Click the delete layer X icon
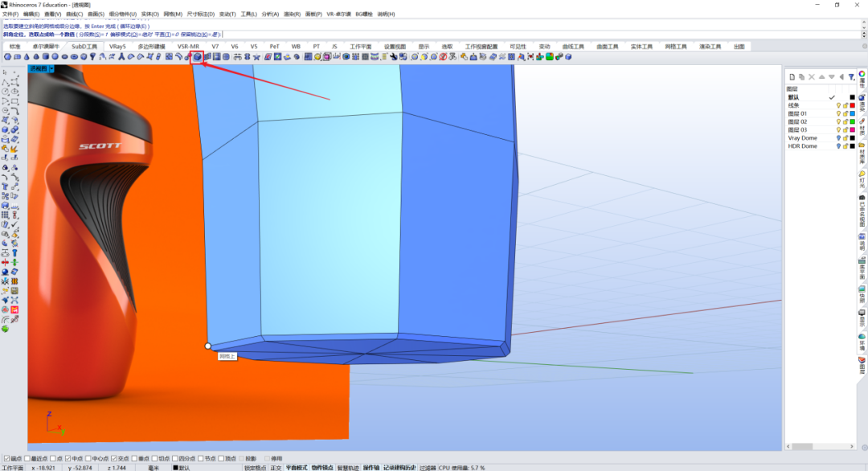This screenshot has width=868, height=471. coord(812,77)
